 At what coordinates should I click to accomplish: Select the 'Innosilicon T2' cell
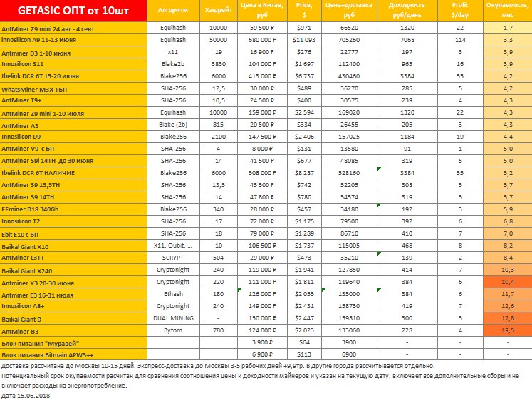click(x=73, y=221)
